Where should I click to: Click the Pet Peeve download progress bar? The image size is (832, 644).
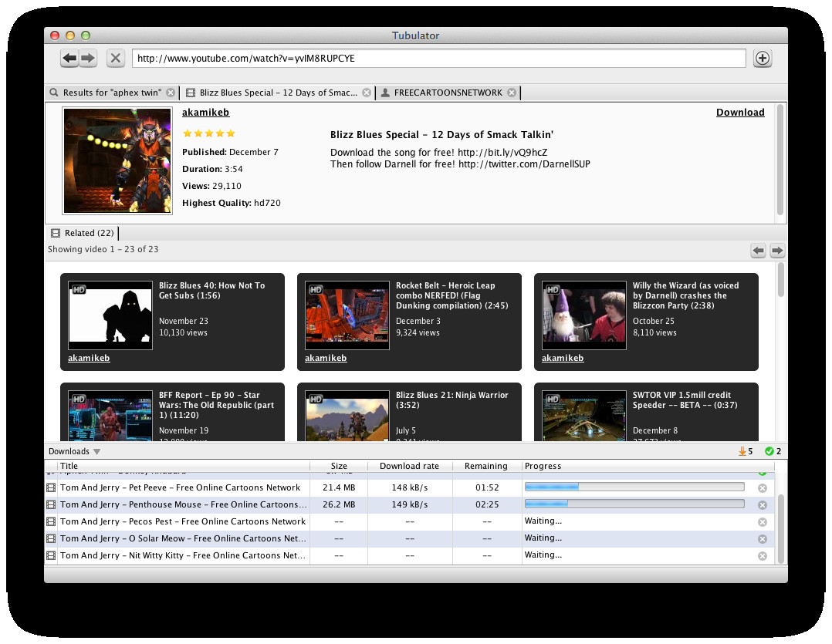pyautogui.click(x=634, y=487)
